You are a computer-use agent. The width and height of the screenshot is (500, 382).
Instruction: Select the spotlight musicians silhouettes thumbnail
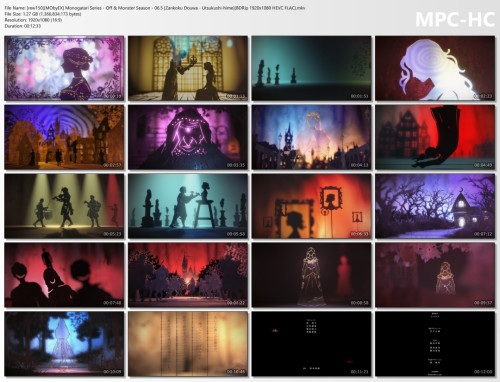tap(64, 206)
